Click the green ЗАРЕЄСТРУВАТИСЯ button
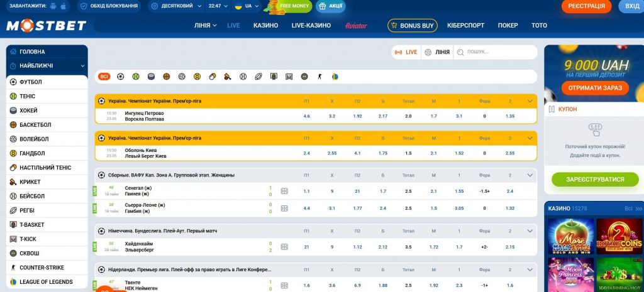Screen dimensions: 644x292 pos(595,180)
